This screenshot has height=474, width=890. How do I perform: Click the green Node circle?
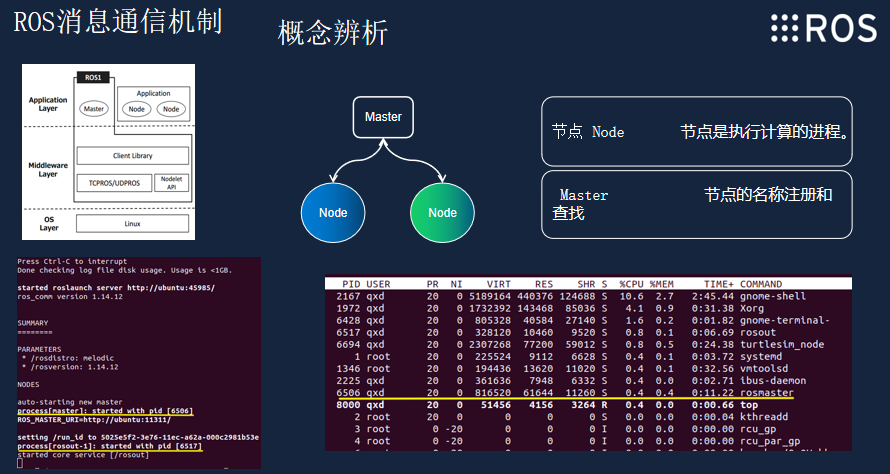click(x=443, y=213)
